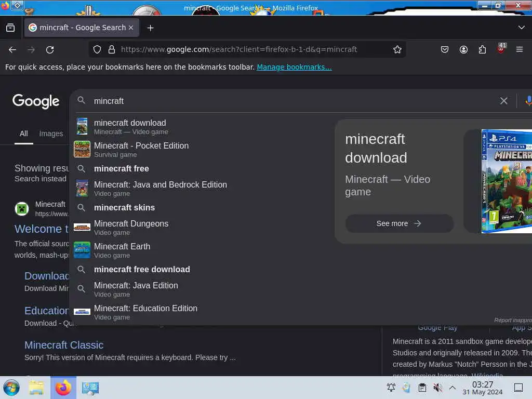Click the Google logo
Image resolution: width=532 pixels, height=399 pixels.
pos(36,101)
